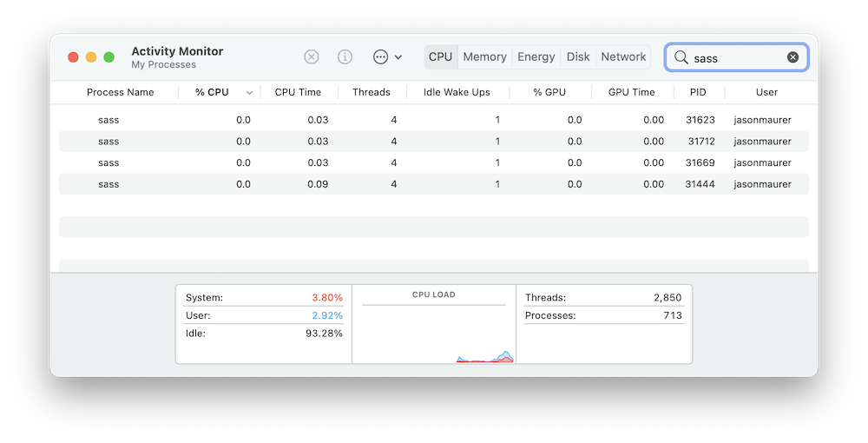Screen dimensions: 868x443
Task: Sort by CPU Time column header
Action: tap(298, 92)
